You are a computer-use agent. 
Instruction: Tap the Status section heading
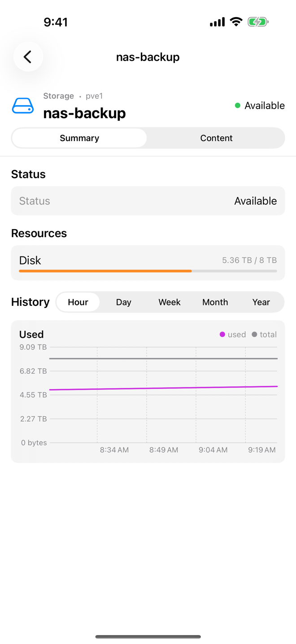28,174
